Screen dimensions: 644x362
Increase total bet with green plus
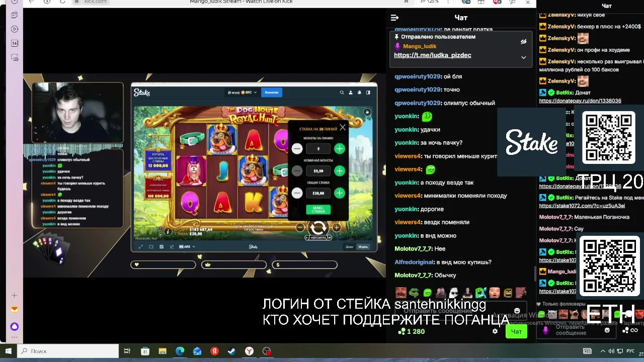340,193
